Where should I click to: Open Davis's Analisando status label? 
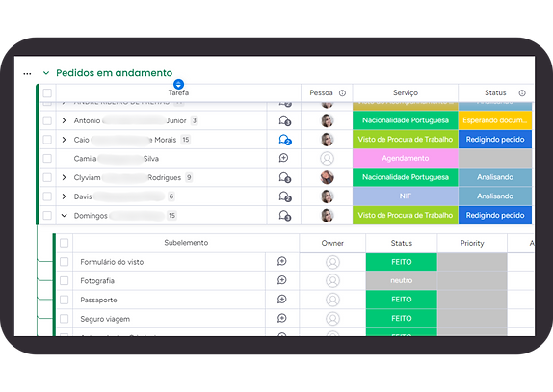click(x=495, y=196)
